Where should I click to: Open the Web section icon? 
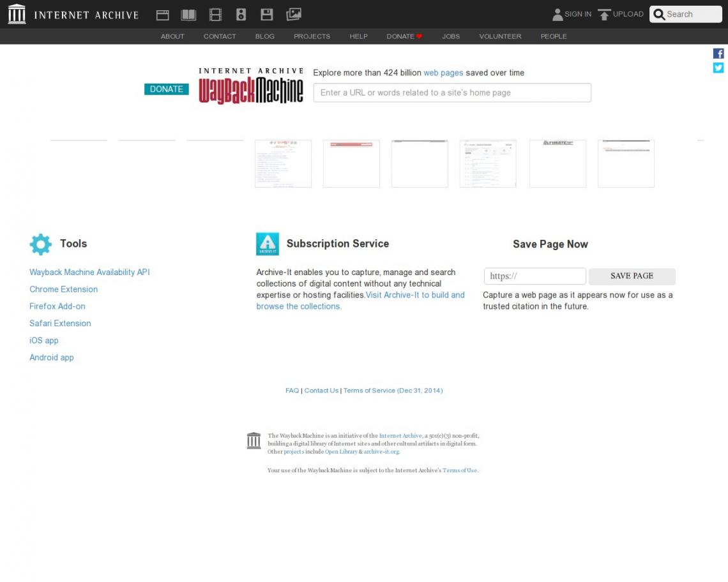click(162, 15)
